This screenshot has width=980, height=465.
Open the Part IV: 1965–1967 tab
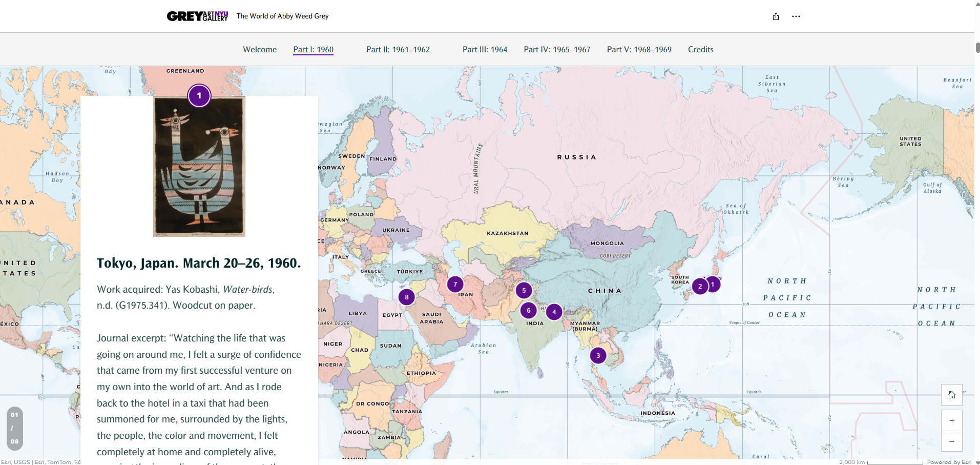[x=557, y=50]
